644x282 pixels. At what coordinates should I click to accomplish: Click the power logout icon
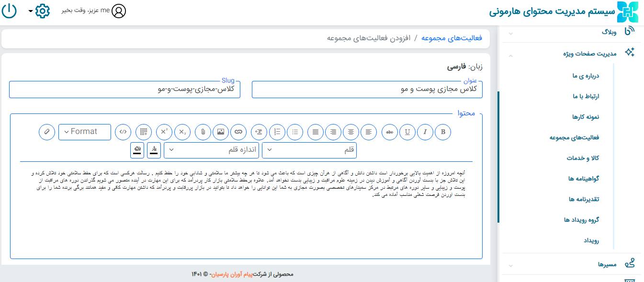[x=10, y=11]
